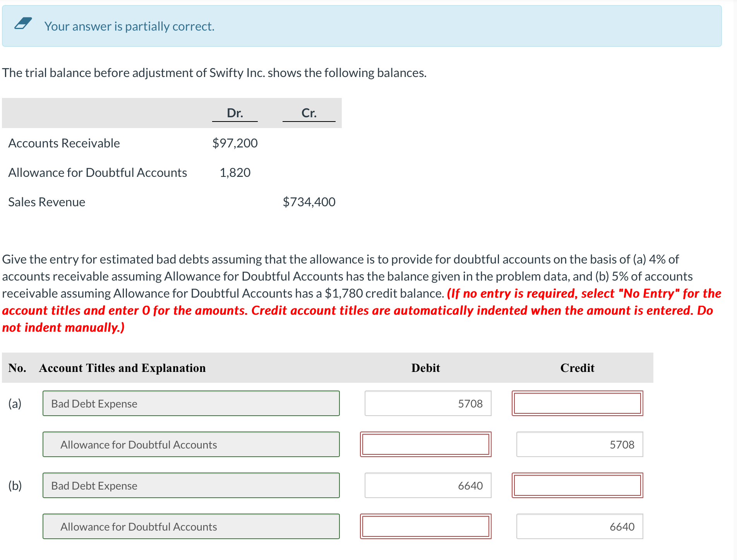The width and height of the screenshot is (737, 560).
Task: Select the empty credit field beside Bad Debt Expense (b)
Action: 577,485
